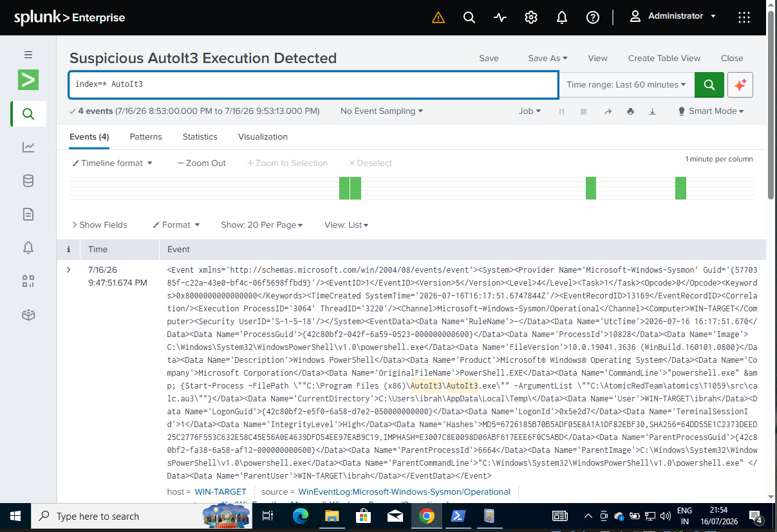Open the Job dropdown menu
Viewport: 777px width, 532px height.
530,111
